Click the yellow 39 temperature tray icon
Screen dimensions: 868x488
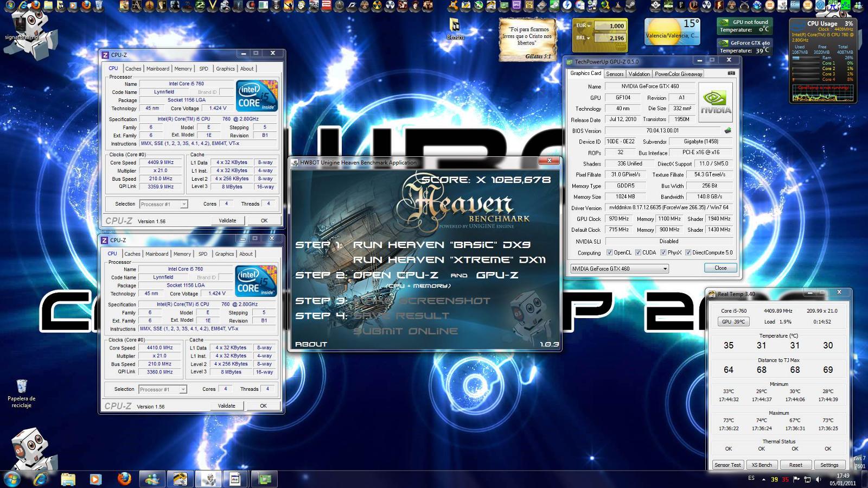click(x=774, y=479)
